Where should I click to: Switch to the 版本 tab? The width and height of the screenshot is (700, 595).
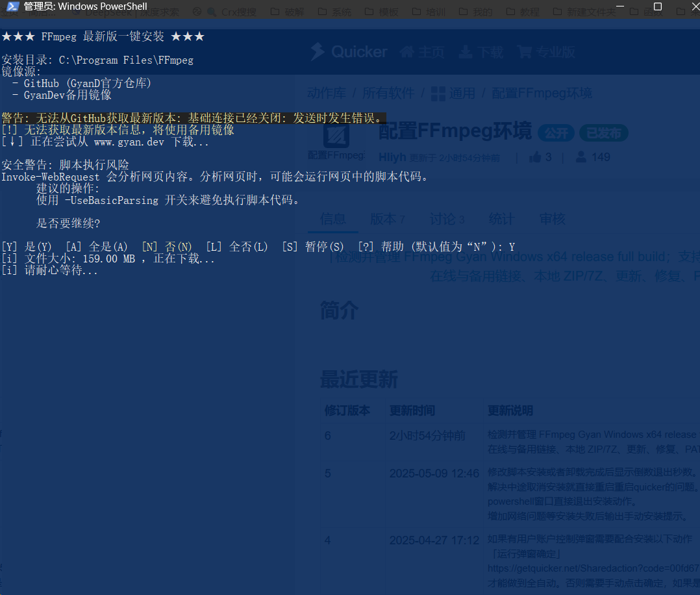387,219
